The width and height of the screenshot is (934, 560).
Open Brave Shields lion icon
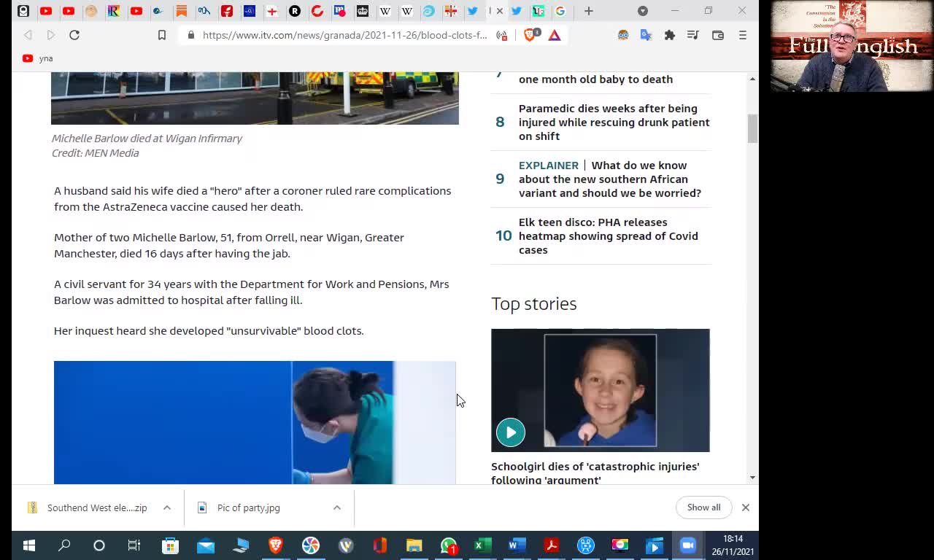(x=531, y=35)
